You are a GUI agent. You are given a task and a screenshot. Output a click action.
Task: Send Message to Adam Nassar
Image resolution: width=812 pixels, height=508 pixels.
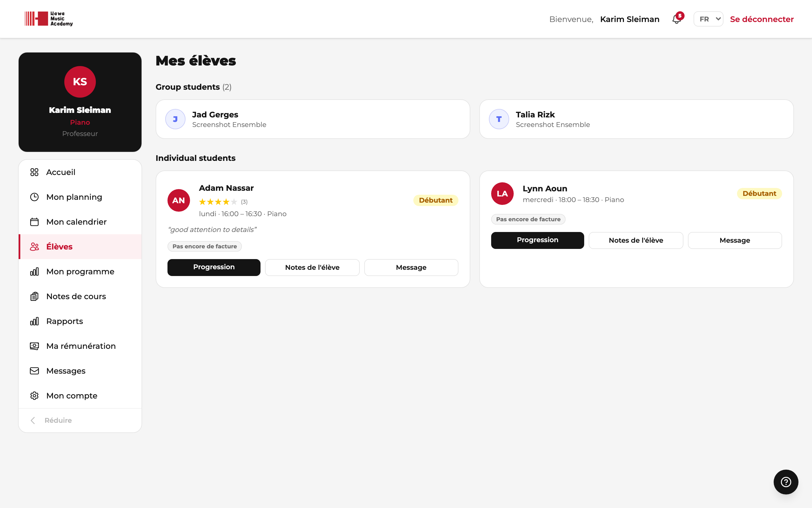[411, 268]
